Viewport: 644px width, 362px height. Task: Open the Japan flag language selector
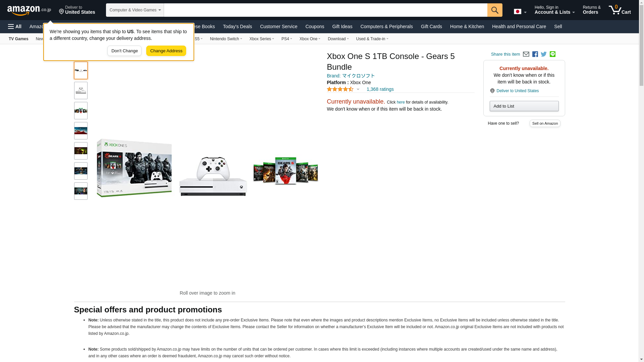[x=520, y=11]
